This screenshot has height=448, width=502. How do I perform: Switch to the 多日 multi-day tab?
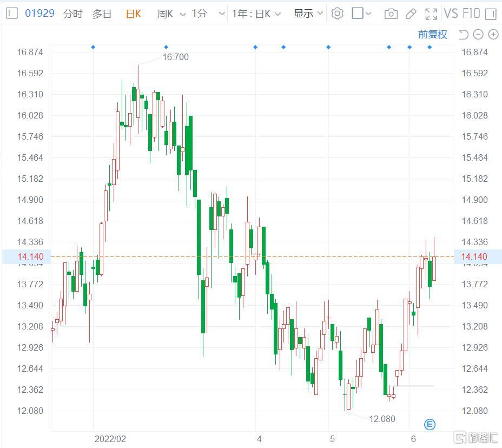pyautogui.click(x=102, y=14)
